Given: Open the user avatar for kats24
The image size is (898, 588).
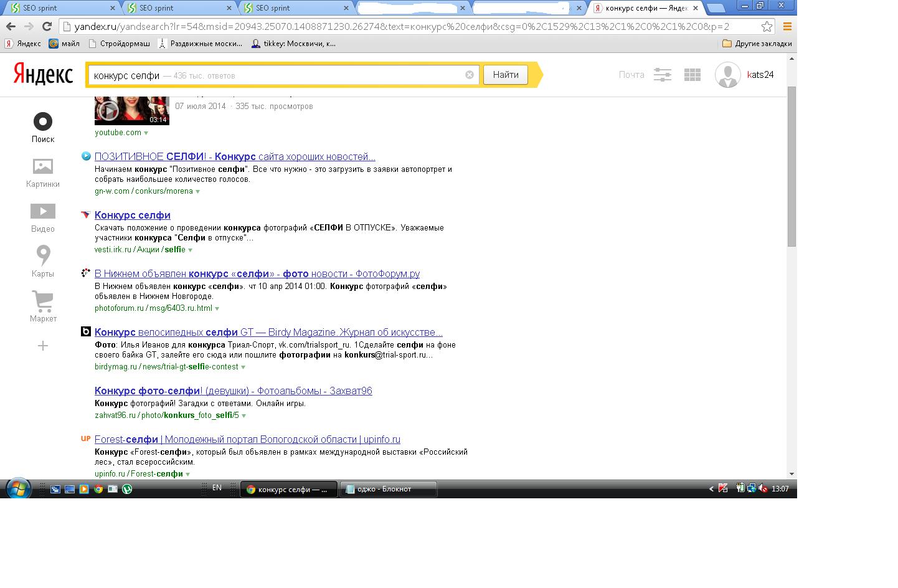Looking at the screenshot, I should (727, 75).
